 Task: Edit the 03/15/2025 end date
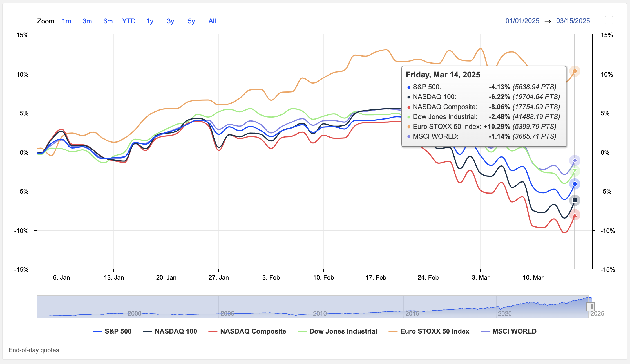pyautogui.click(x=573, y=21)
